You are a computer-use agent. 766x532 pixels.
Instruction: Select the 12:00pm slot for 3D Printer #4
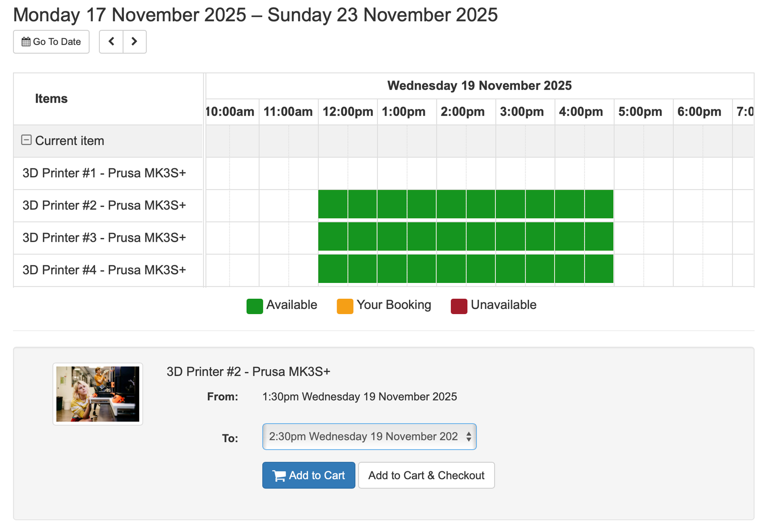click(347, 269)
